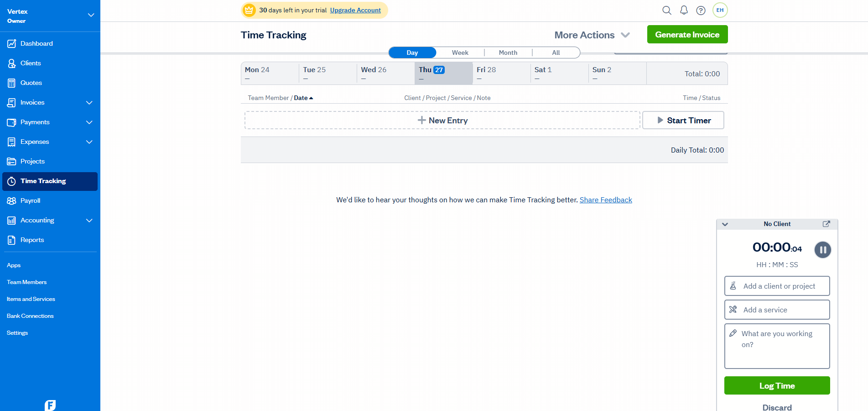Image resolution: width=868 pixels, height=411 pixels.
Task: Open the EH account avatar menu
Action: pos(720,10)
